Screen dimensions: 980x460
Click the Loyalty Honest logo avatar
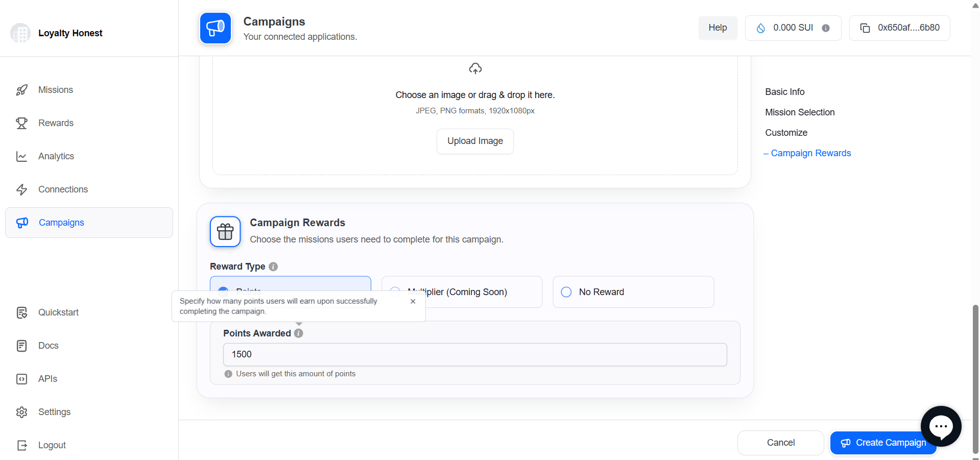click(x=20, y=33)
